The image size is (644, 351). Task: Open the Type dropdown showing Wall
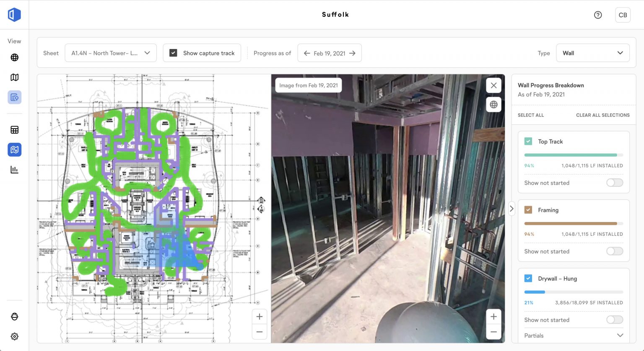592,53
